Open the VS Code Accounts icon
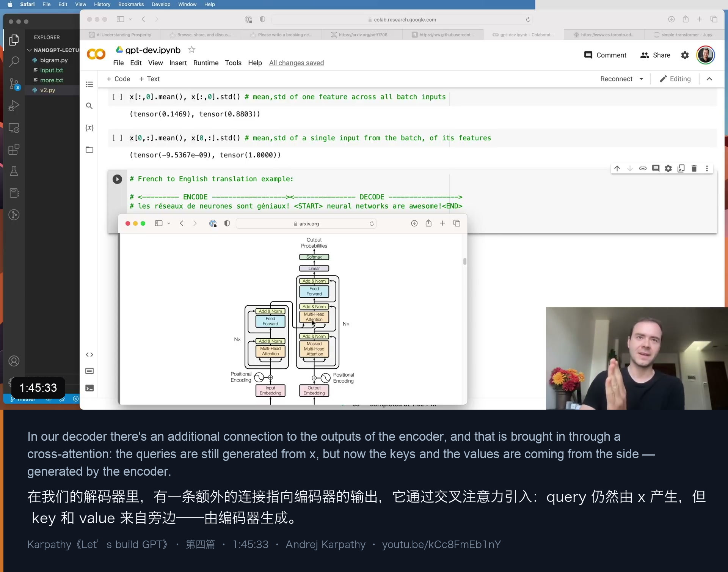The width and height of the screenshot is (728, 572). click(x=14, y=361)
